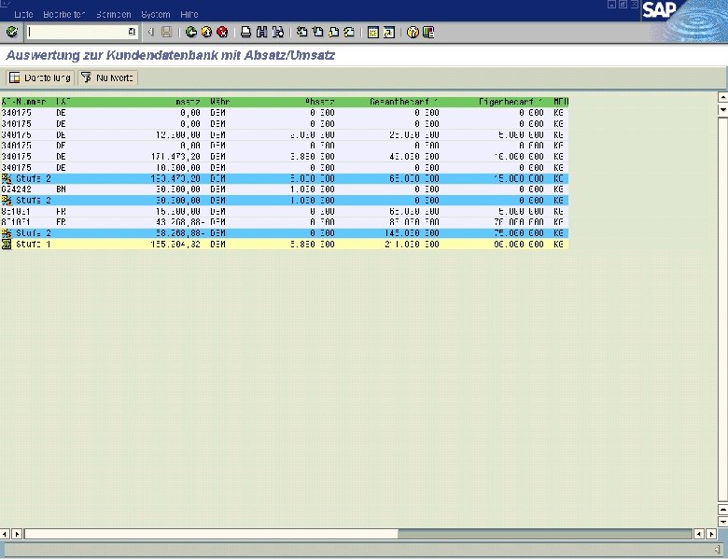Screen dimensions: 728x560
Task: Click the Last Page navigation icon
Action: point(350,32)
